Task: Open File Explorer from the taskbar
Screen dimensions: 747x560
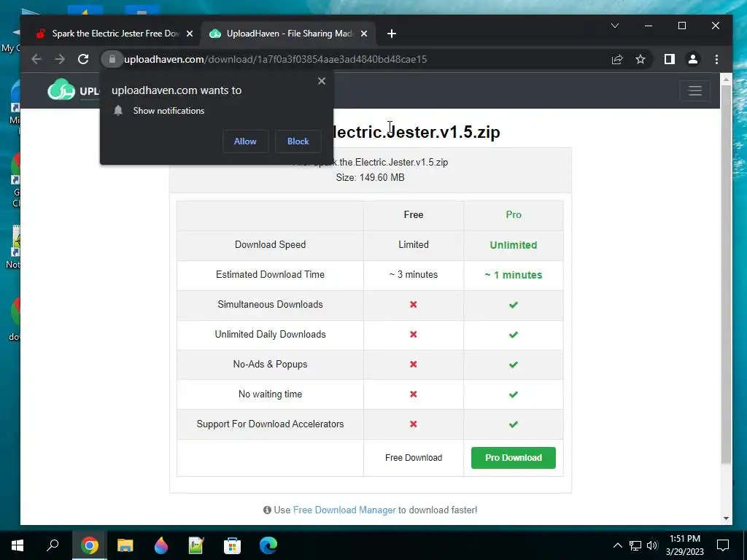Action: pos(125,545)
